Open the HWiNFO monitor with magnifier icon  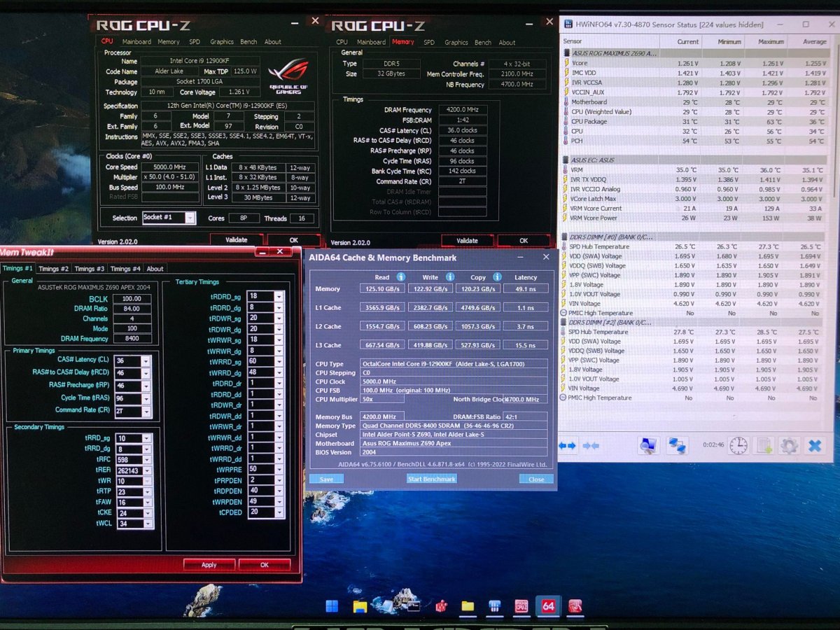click(x=648, y=445)
